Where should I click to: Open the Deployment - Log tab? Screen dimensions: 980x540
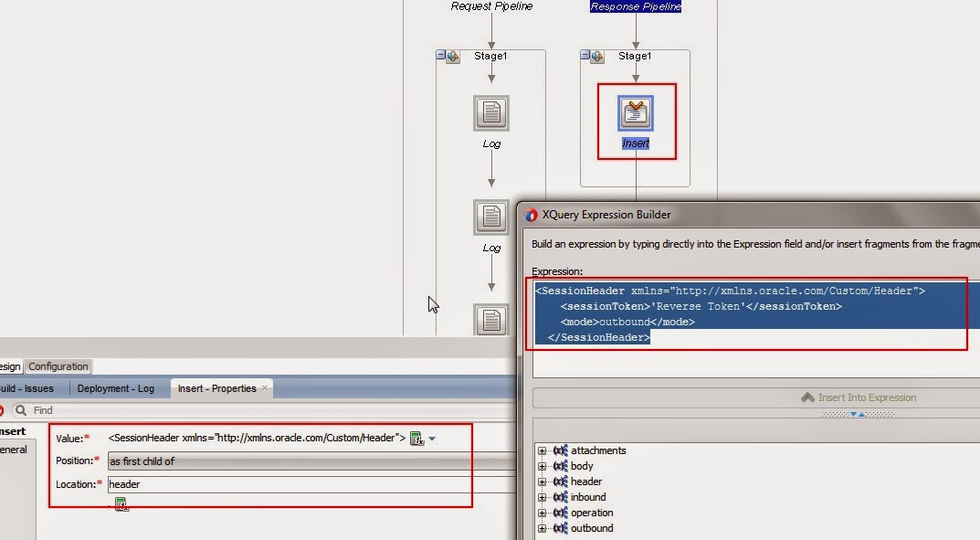click(116, 387)
